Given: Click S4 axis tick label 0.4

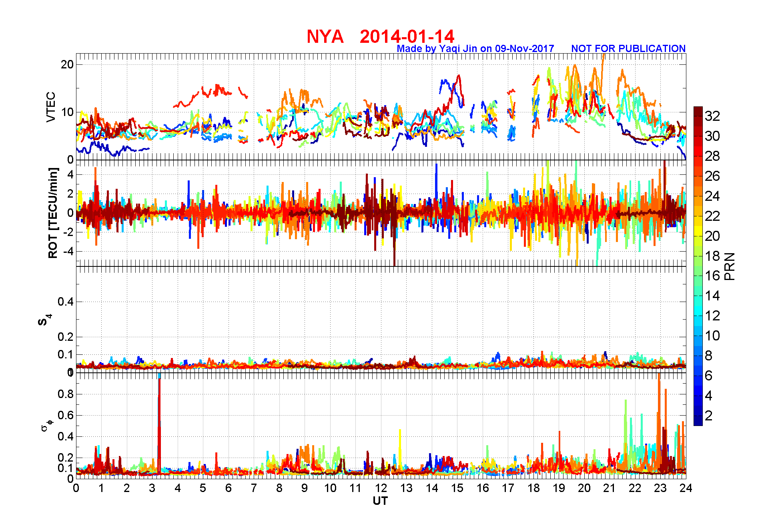Looking at the screenshot, I should pyautogui.click(x=66, y=302).
